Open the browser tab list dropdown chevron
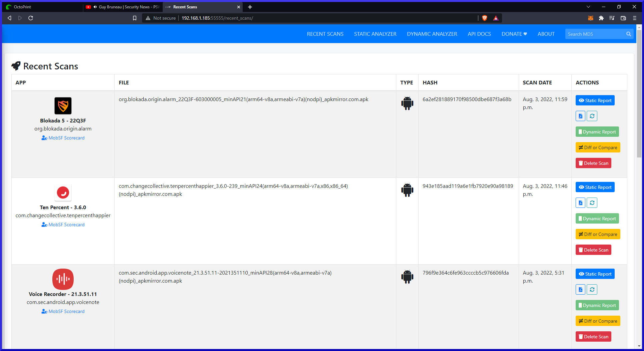Viewport: 644px width, 351px height. [588, 7]
